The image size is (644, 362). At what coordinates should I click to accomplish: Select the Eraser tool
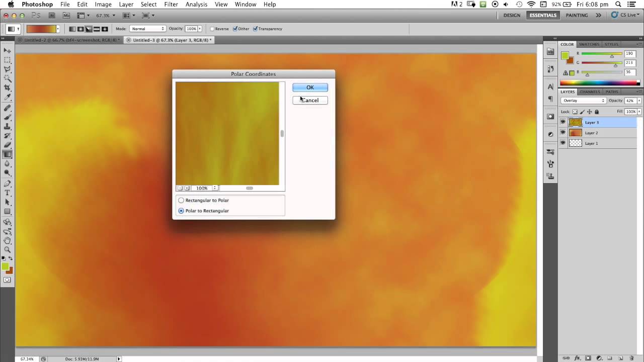tap(8, 145)
